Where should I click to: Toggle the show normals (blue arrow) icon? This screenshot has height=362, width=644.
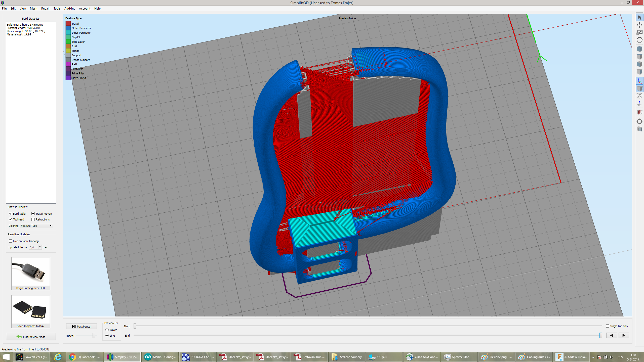tap(639, 103)
